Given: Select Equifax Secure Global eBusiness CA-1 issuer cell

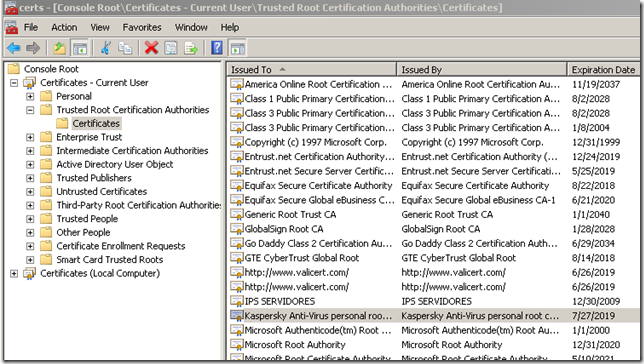Looking at the screenshot, I should (478, 200).
